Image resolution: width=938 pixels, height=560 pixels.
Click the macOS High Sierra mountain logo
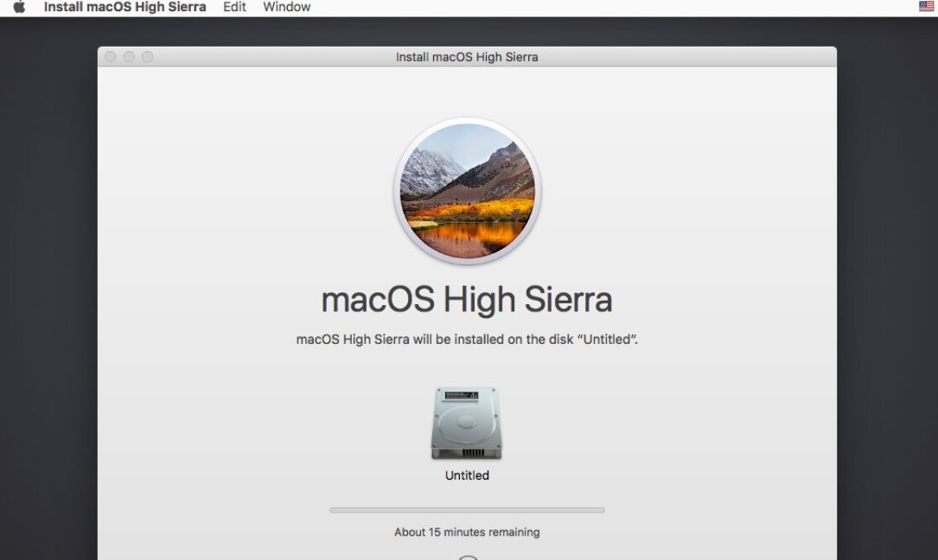coord(467,191)
